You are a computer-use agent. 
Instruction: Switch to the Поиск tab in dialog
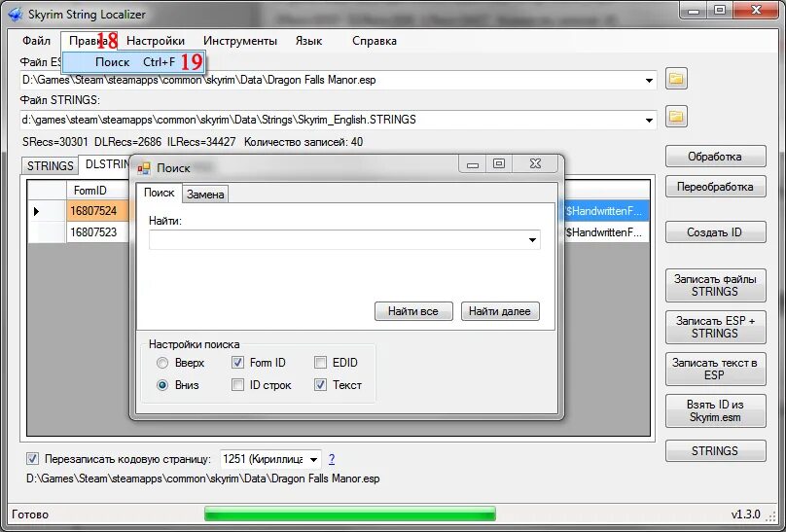click(x=159, y=193)
